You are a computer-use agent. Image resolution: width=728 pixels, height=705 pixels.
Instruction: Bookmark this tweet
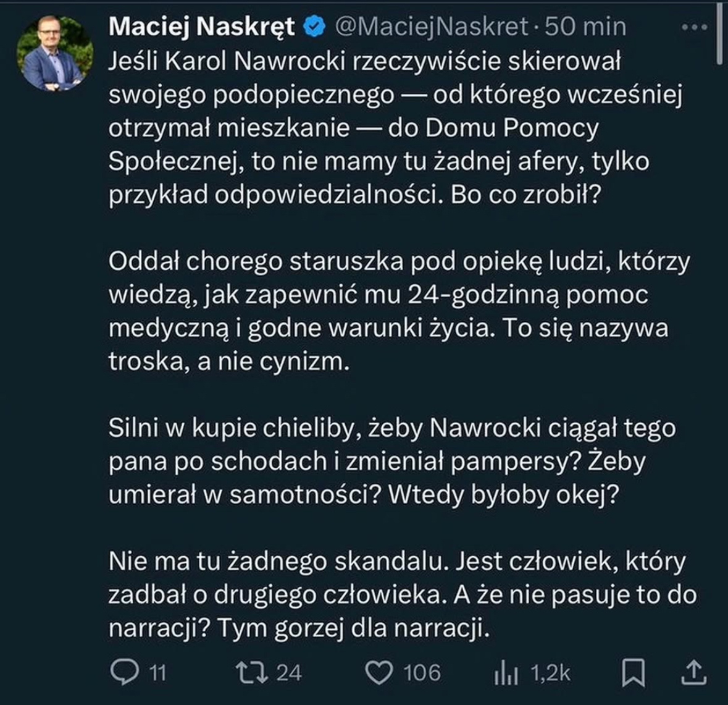(x=634, y=673)
